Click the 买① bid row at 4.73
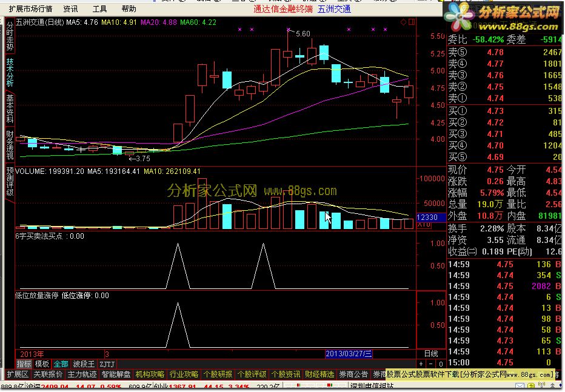This screenshot has width=565, height=392. click(x=505, y=111)
